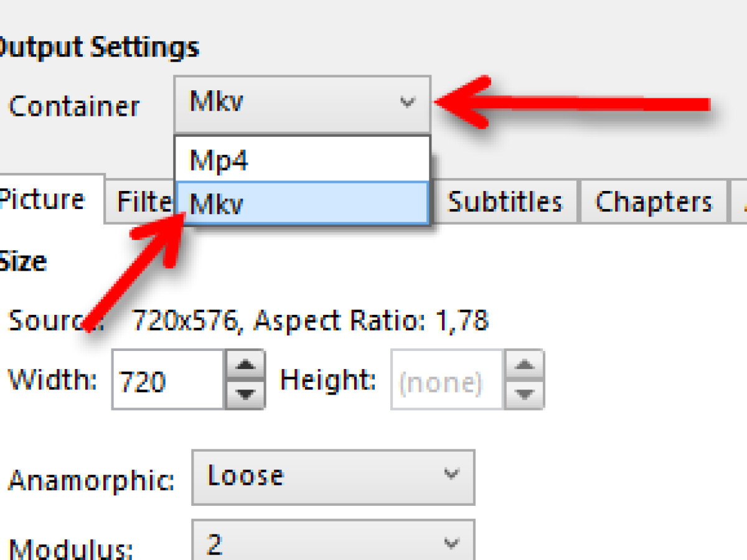Click the Height down spinner arrow

(x=526, y=394)
